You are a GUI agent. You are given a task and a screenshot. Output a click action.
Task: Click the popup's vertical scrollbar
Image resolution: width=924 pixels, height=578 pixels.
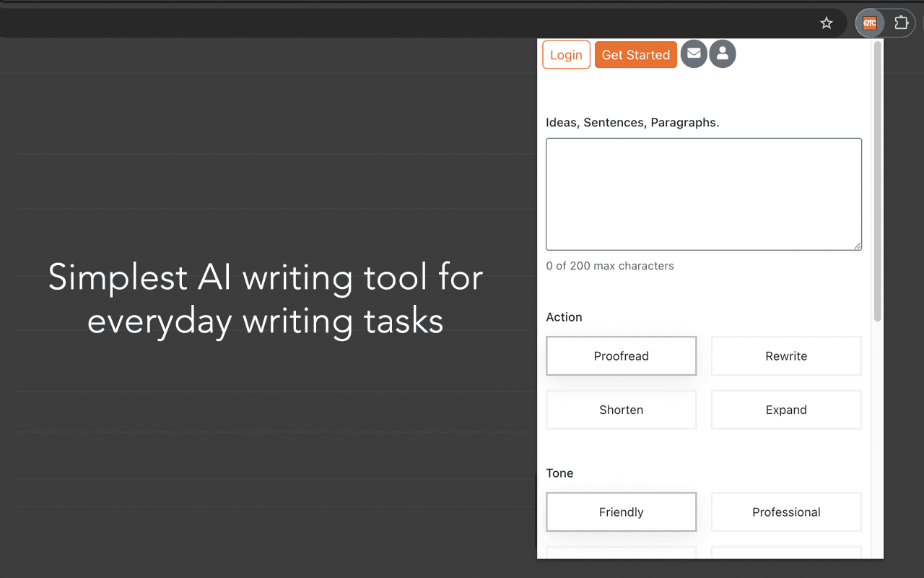pyautogui.click(x=877, y=181)
